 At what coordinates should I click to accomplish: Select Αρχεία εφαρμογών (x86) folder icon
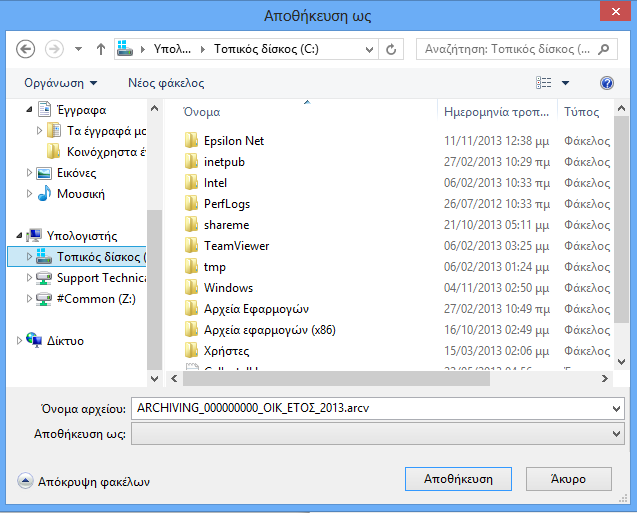[x=191, y=330]
